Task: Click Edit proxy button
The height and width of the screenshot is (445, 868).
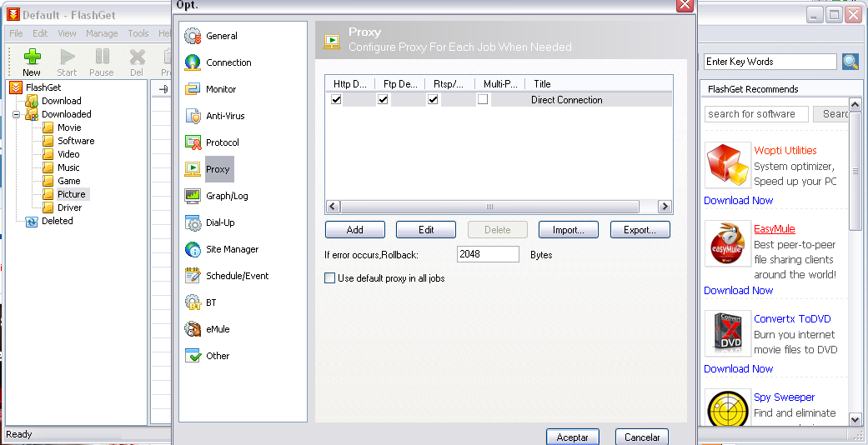Action: (x=426, y=230)
